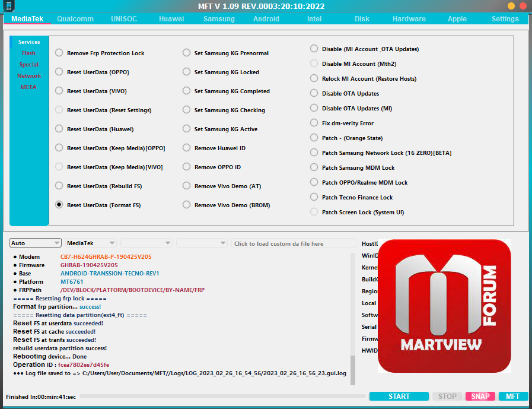
Task: Choose Set Samsung KG Locked
Action: click(221, 72)
